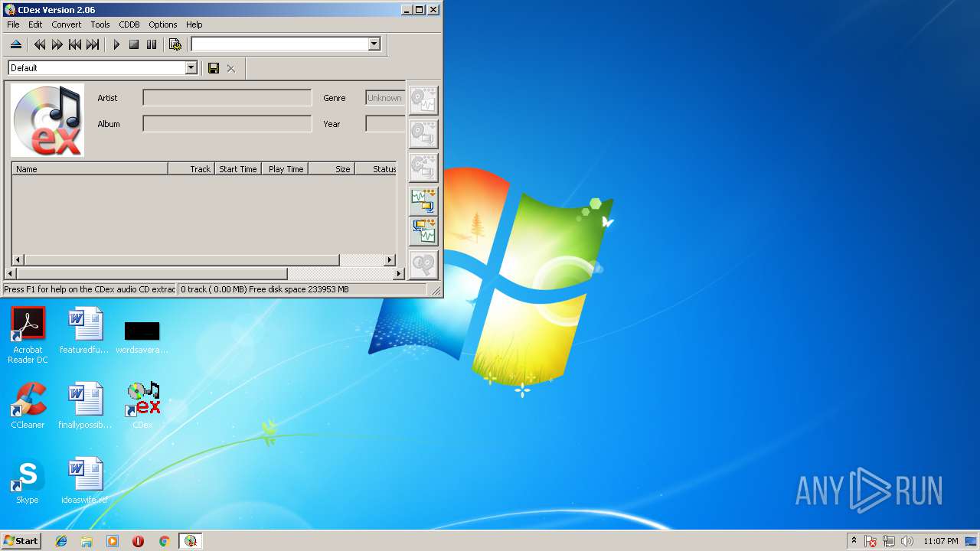The height and width of the screenshot is (551, 980).
Task: Sort the track list by Name column
Action: (x=90, y=169)
